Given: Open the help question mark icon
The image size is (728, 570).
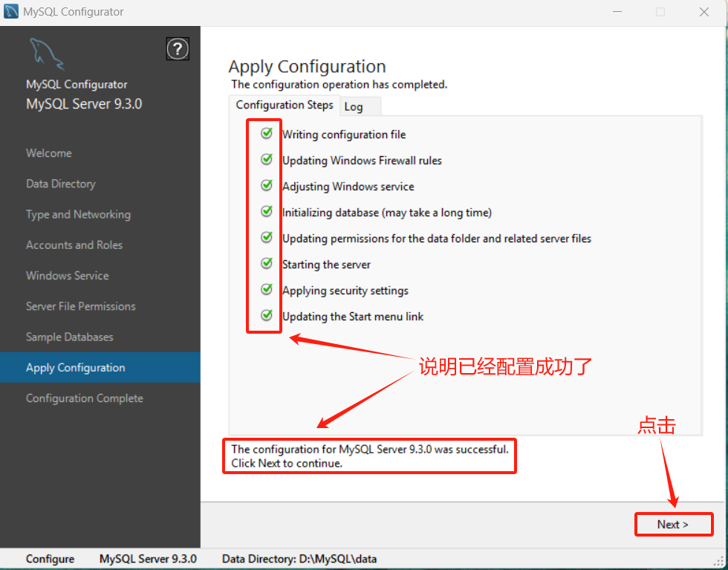Looking at the screenshot, I should tap(178, 49).
